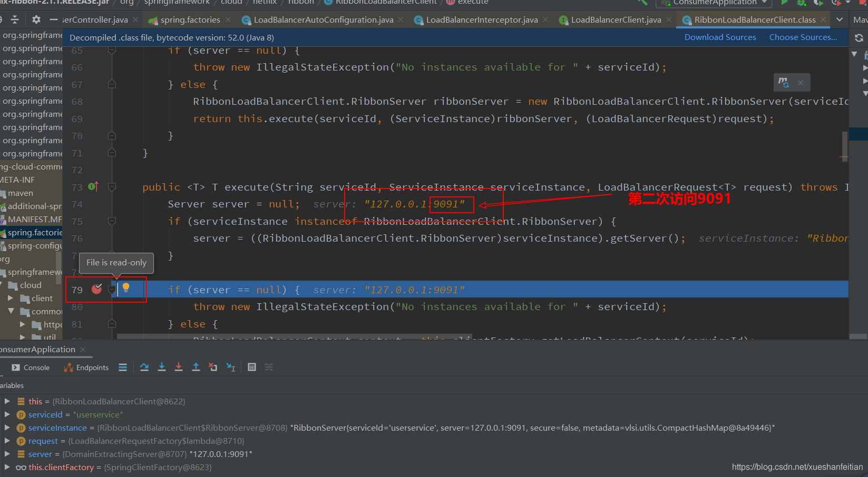Collapse the code fold at line 73
Image resolution: width=868 pixels, height=477 pixels.
point(112,187)
